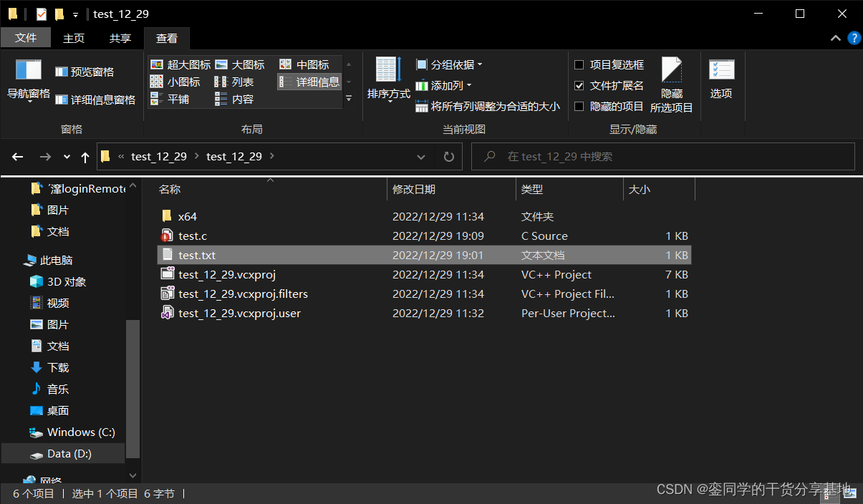This screenshot has width=863, height=504.
Task: Click Hide selected items button
Action: [672, 84]
